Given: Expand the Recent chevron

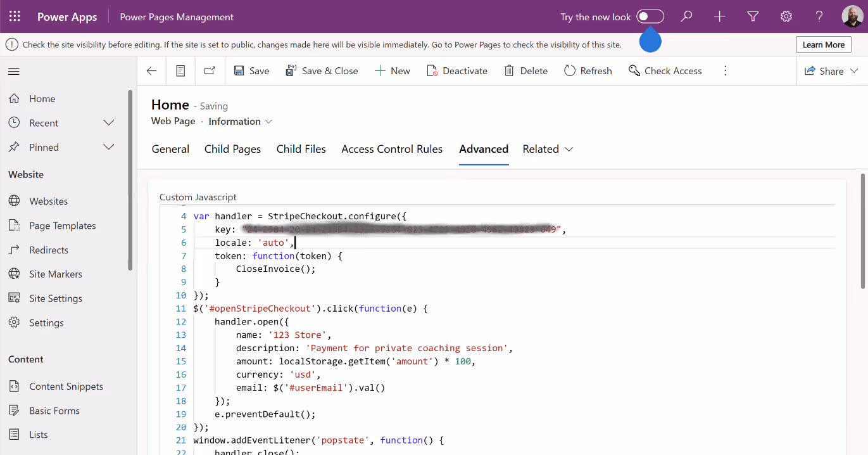Looking at the screenshot, I should pos(109,123).
